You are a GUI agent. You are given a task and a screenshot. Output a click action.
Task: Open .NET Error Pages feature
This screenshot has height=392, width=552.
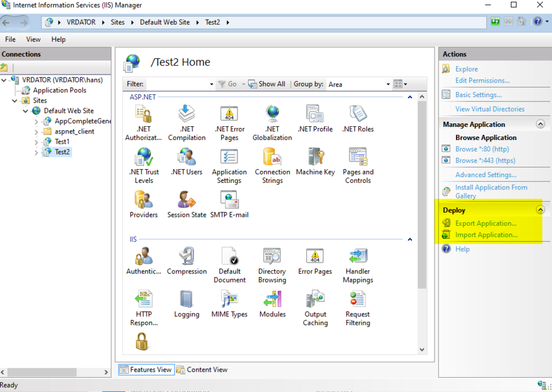(230, 123)
